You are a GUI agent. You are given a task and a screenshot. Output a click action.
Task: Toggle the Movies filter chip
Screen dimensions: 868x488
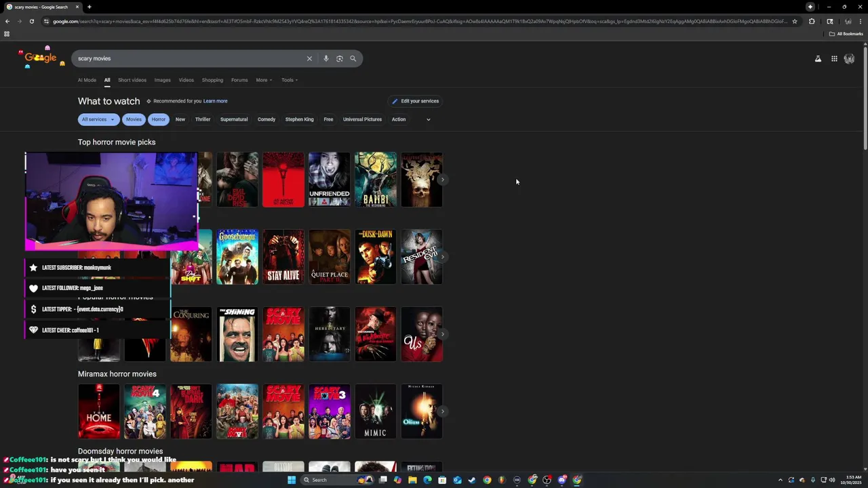coord(134,119)
